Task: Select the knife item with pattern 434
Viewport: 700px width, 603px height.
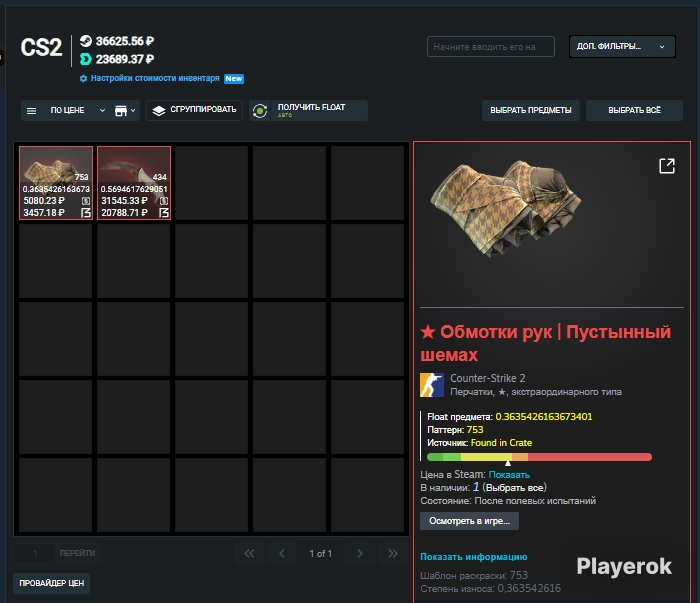Action: click(x=134, y=183)
